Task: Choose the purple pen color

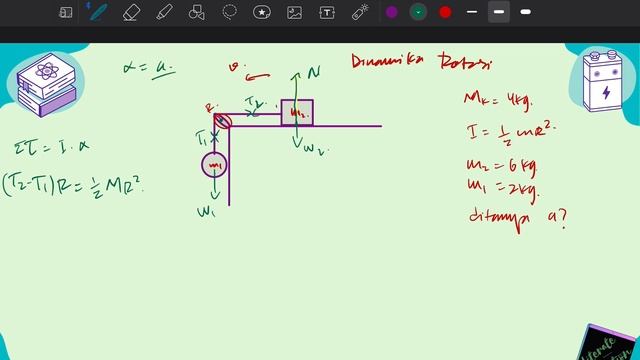Action: (391, 12)
